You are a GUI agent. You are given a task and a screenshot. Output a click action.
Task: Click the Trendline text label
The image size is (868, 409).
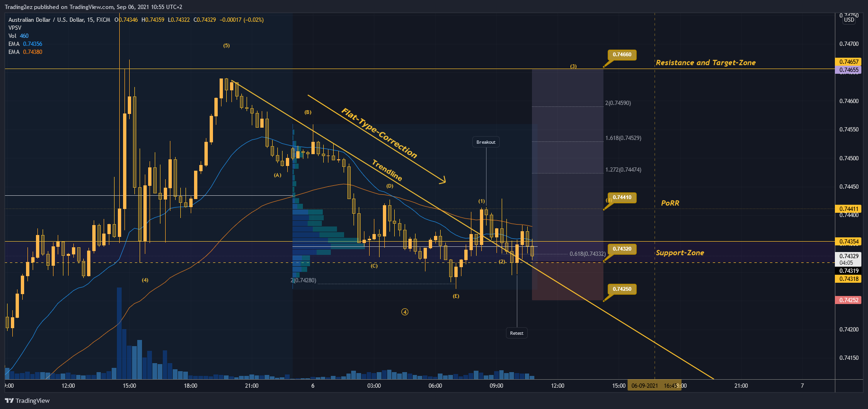(387, 170)
